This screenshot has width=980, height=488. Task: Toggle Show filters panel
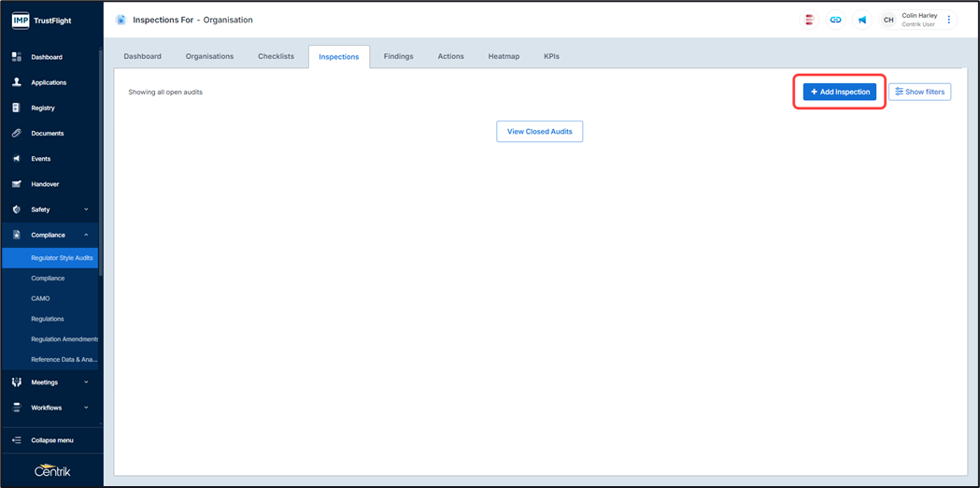919,92
